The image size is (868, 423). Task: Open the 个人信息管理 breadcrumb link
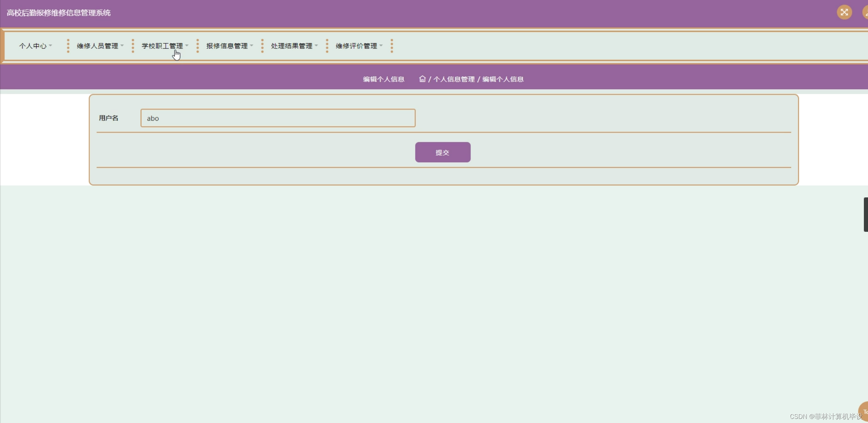(454, 79)
